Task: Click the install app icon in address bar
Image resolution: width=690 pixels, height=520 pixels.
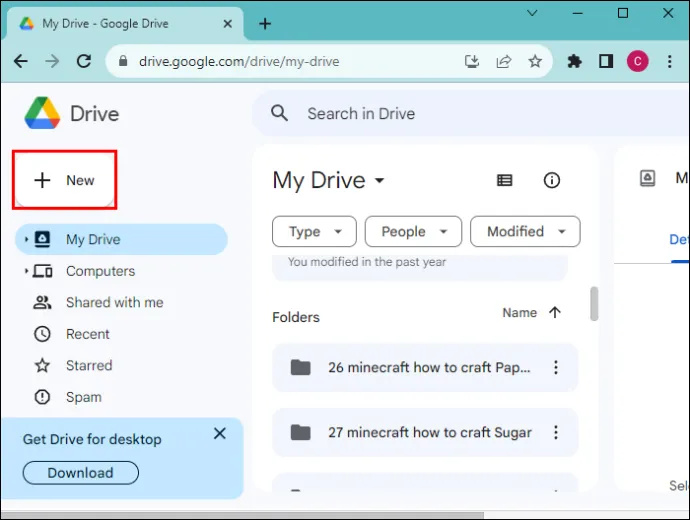Action: point(472,61)
